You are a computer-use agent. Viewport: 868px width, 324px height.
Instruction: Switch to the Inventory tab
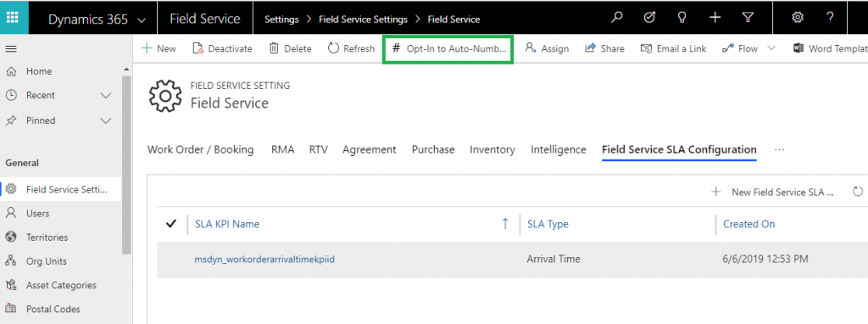pyautogui.click(x=492, y=149)
